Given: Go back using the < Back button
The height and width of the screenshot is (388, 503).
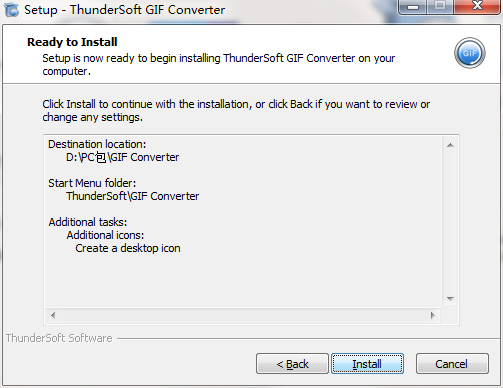Looking at the screenshot, I should [292, 364].
